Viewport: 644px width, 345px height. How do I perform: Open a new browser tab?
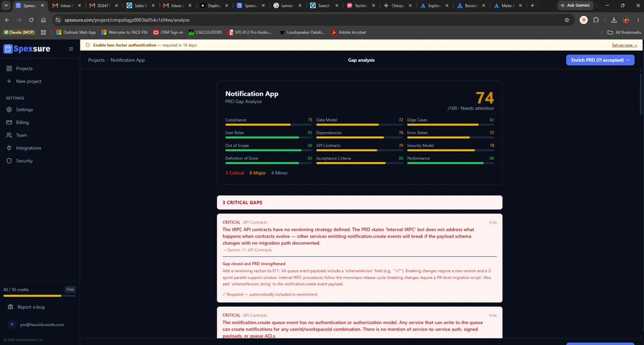(x=532, y=5)
